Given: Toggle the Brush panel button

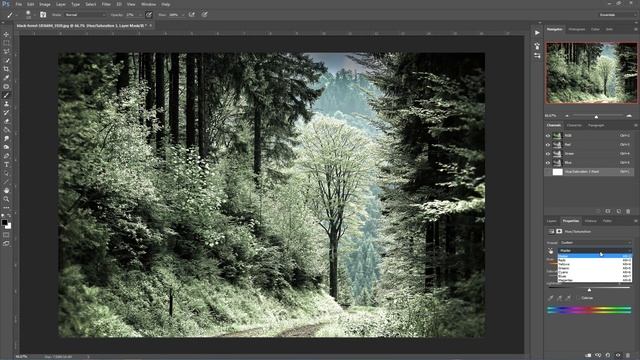Looking at the screenshot, I should coord(43,15).
